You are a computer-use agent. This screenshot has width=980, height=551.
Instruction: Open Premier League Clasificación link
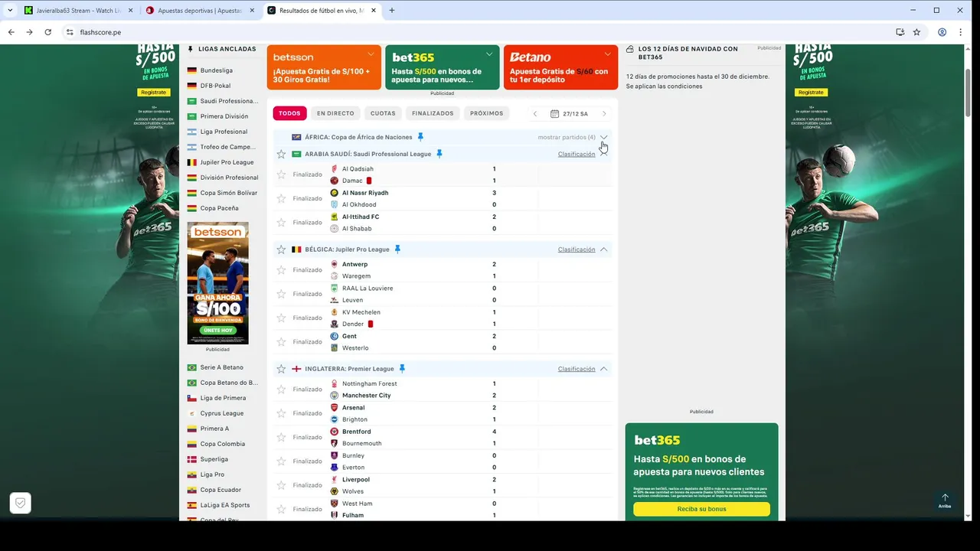point(577,369)
